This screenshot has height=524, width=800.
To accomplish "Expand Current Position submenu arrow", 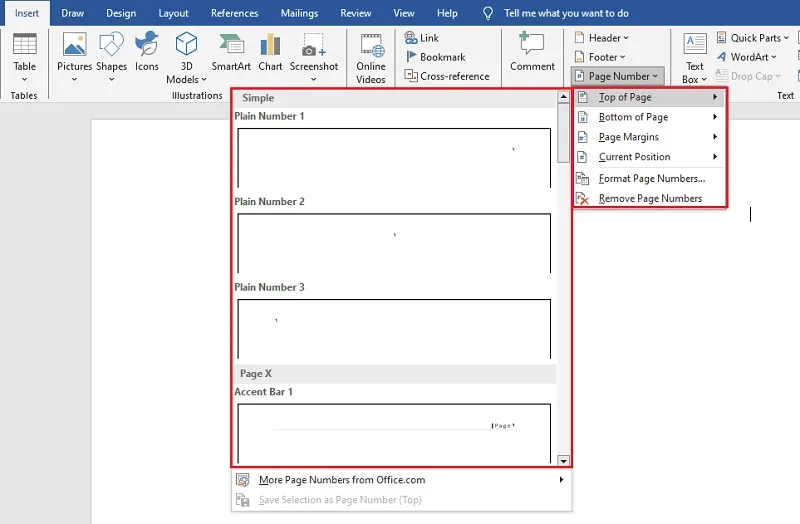I will (x=715, y=157).
